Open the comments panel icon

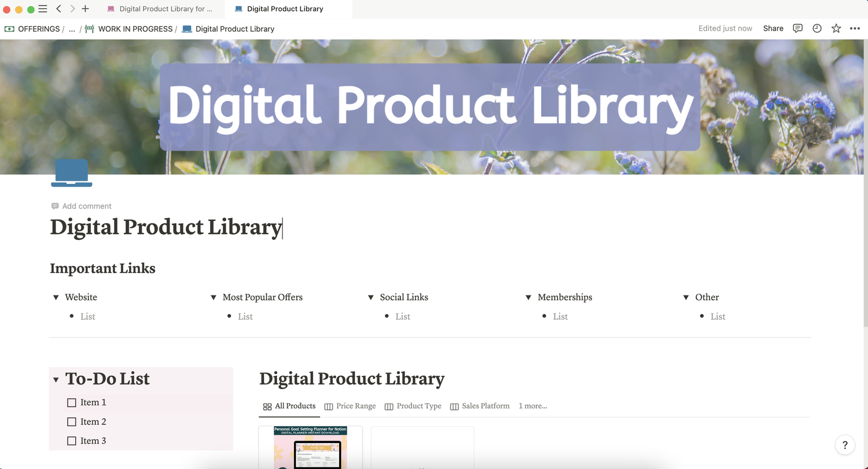coord(797,28)
